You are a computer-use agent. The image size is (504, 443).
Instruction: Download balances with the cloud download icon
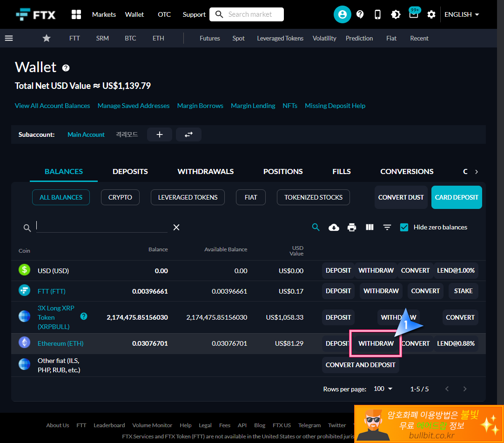click(334, 228)
